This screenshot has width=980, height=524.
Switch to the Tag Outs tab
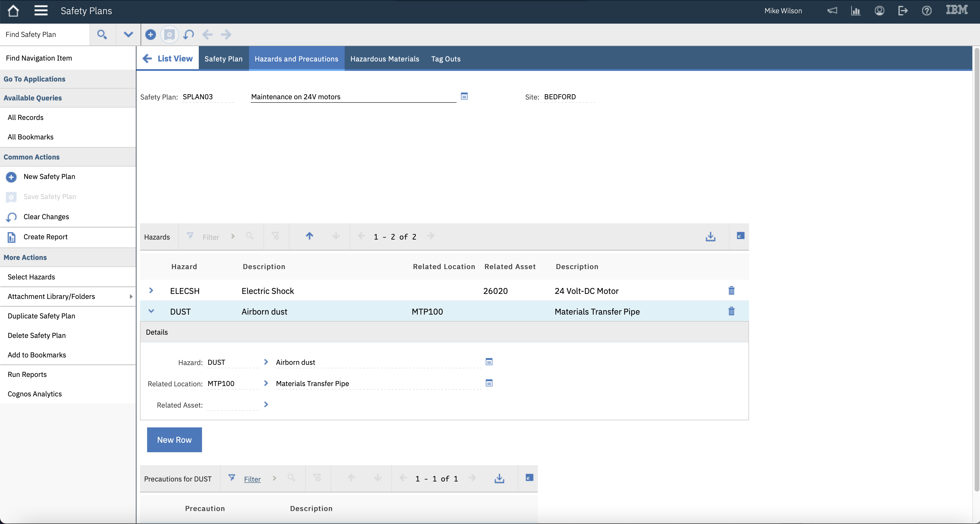pyautogui.click(x=445, y=59)
